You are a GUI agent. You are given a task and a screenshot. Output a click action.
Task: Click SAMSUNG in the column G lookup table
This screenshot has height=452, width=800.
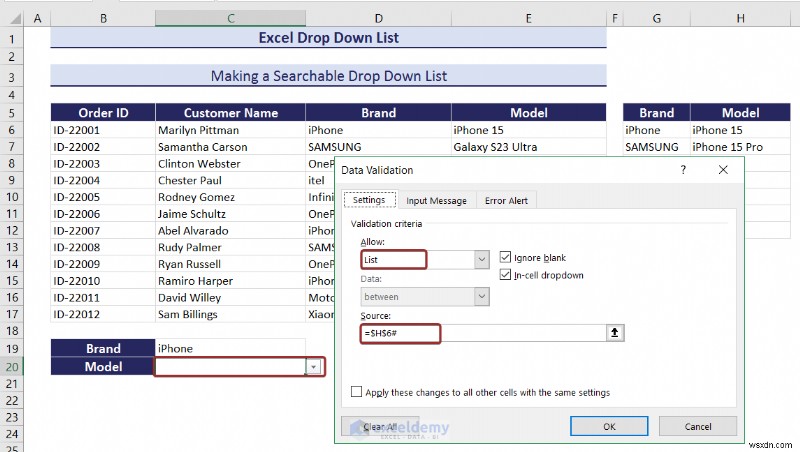pyautogui.click(x=657, y=147)
